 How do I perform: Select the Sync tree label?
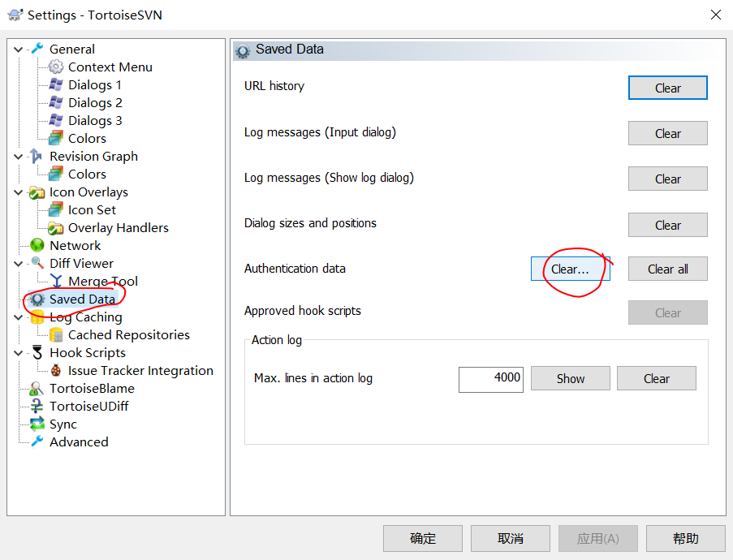pyautogui.click(x=63, y=424)
